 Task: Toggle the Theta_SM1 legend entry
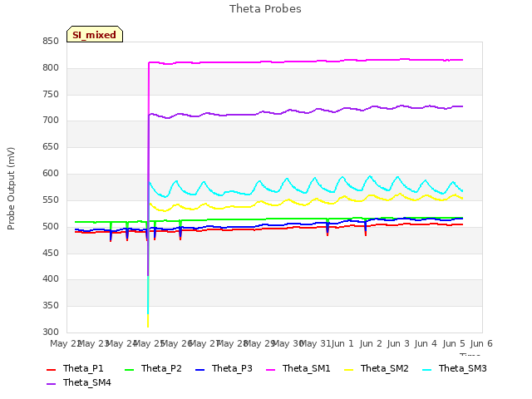[x=298, y=369]
